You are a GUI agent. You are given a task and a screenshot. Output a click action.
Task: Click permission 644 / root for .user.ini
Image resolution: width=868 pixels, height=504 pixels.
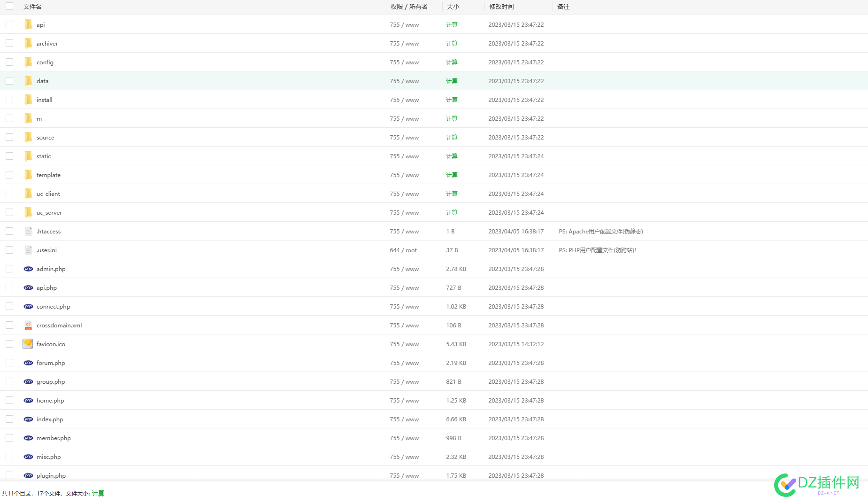point(403,250)
